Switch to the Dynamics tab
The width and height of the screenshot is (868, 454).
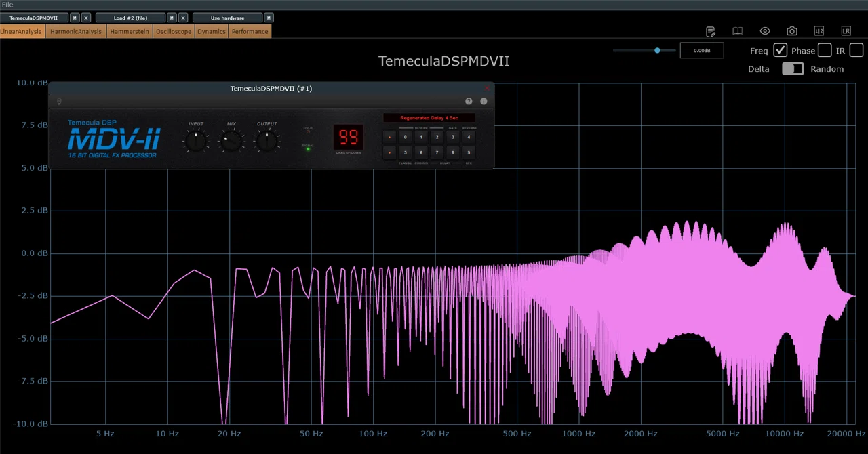coord(212,32)
